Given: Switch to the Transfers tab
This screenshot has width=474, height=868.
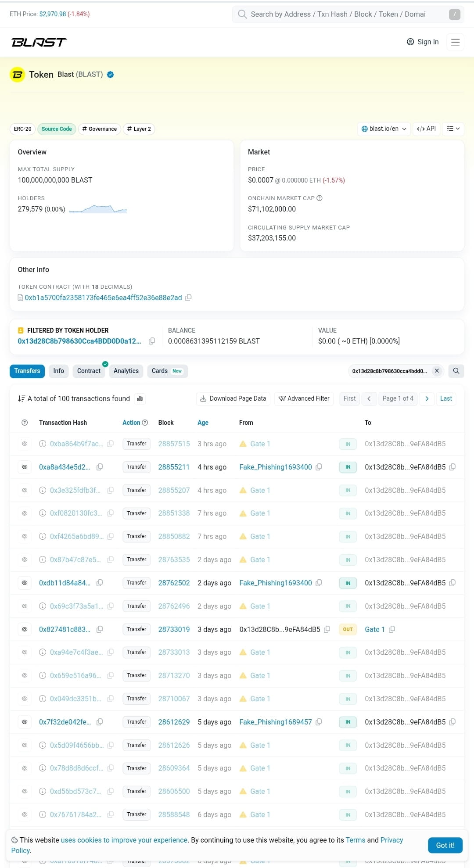Looking at the screenshot, I should click(27, 371).
